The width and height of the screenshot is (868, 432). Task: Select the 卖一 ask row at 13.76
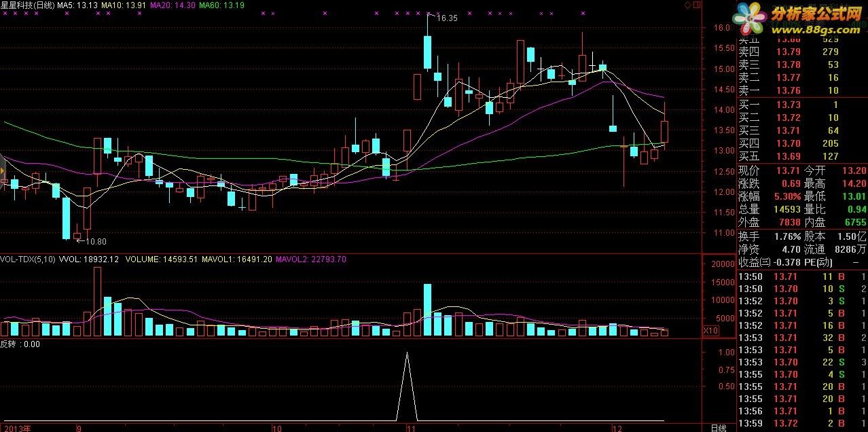point(802,90)
